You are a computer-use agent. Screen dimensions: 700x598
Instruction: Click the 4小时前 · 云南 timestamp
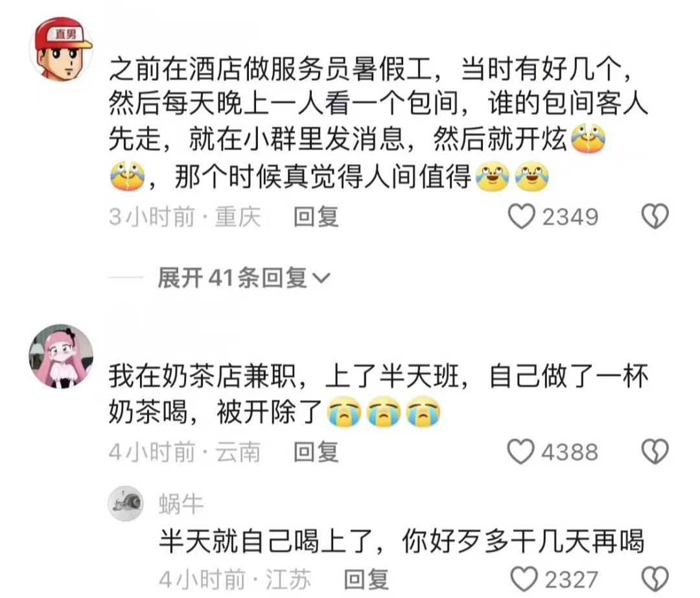coord(185,452)
